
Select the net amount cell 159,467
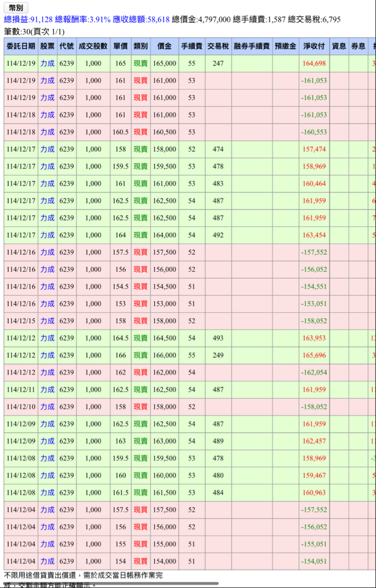point(314,475)
